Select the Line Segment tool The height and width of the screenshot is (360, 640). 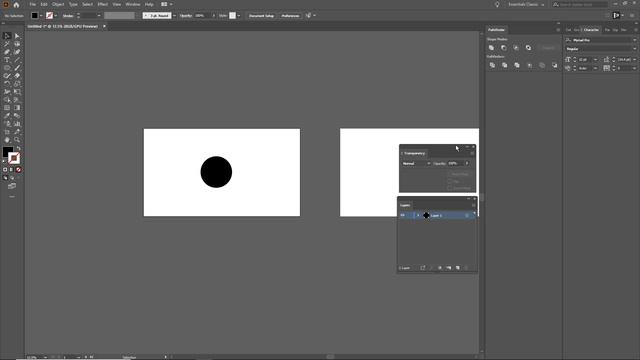coord(17,60)
